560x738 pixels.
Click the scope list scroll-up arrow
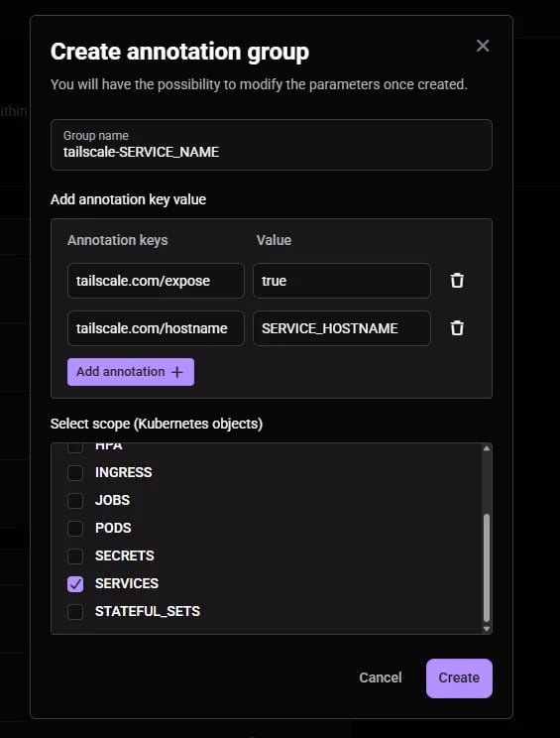point(487,448)
